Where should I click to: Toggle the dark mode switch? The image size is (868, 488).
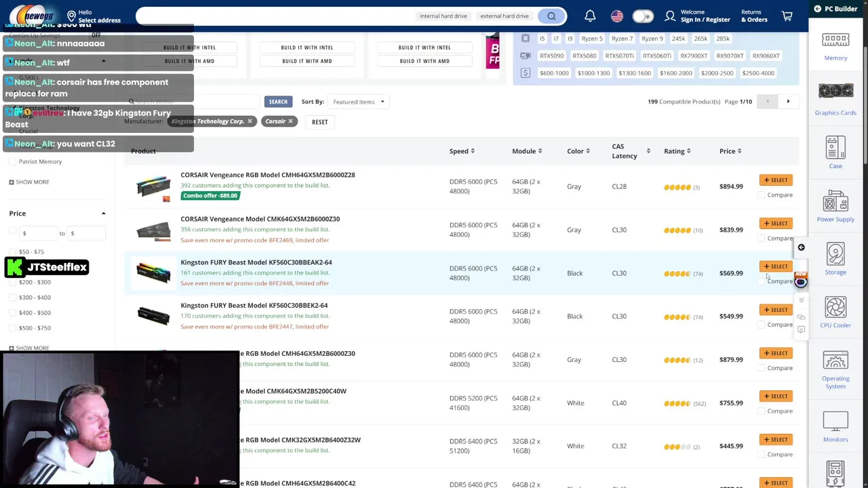coord(642,16)
